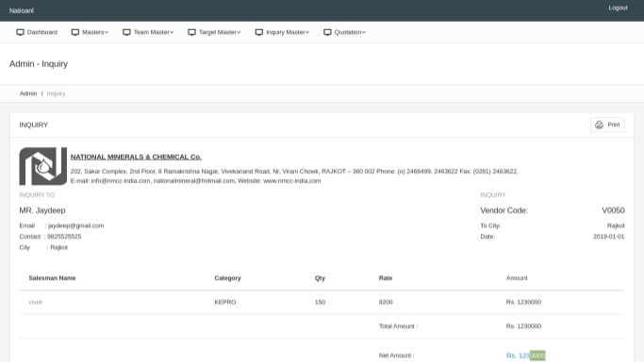Click the Inquiry Master monitor icon
644x362 pixels.
pyautogui.click(x=259, y=32)
